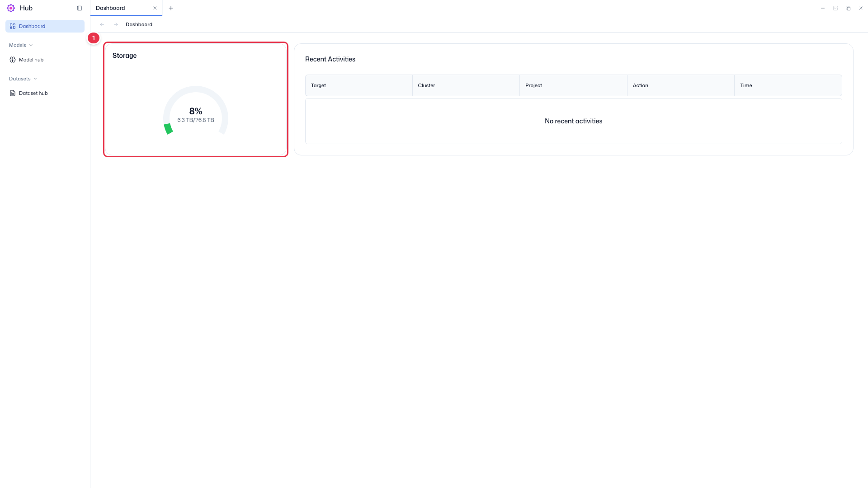This screenshot has height=488, width=868.
Task: Click the Recent Activities heading
Action: pyautogui.click(x=330, y=59)
